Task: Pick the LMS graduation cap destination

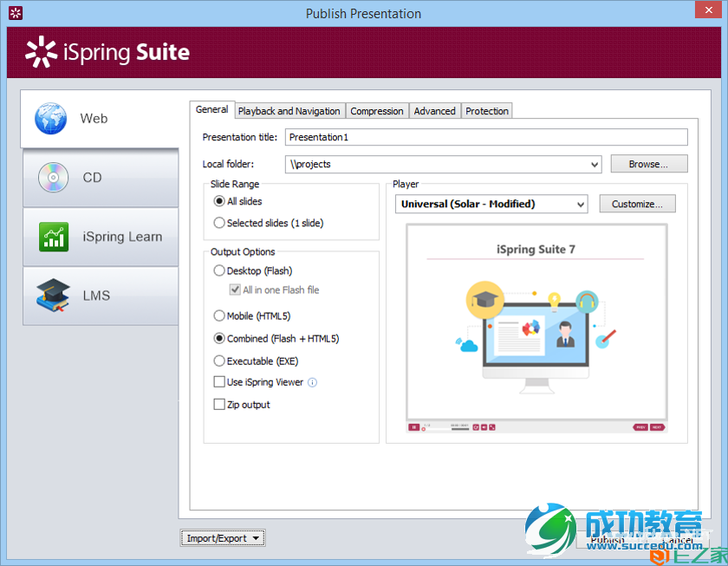Action: coord(101,296)
